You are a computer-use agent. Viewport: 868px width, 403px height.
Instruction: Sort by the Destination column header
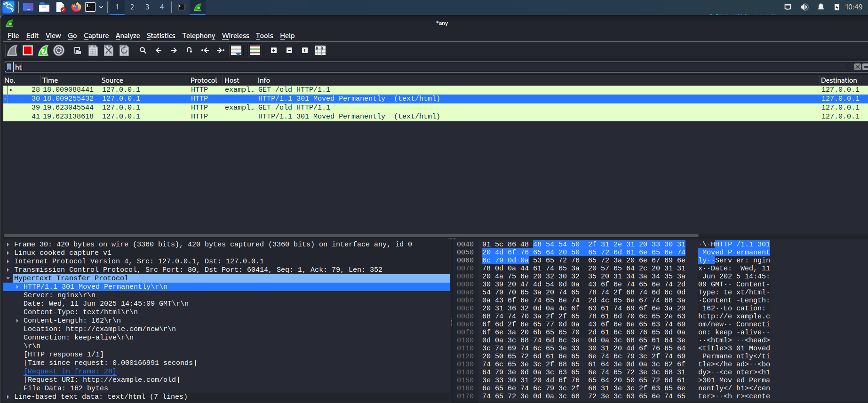843,80
